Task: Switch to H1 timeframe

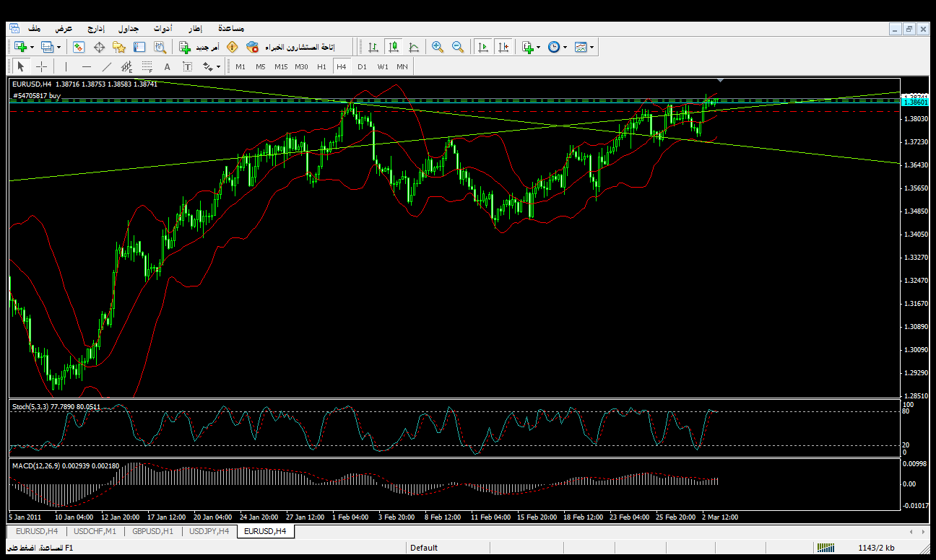Action: click(x=321, y=66)
